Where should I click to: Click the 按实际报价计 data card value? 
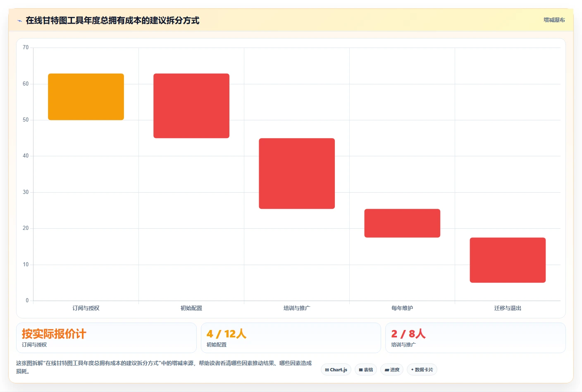click(54, 334)
